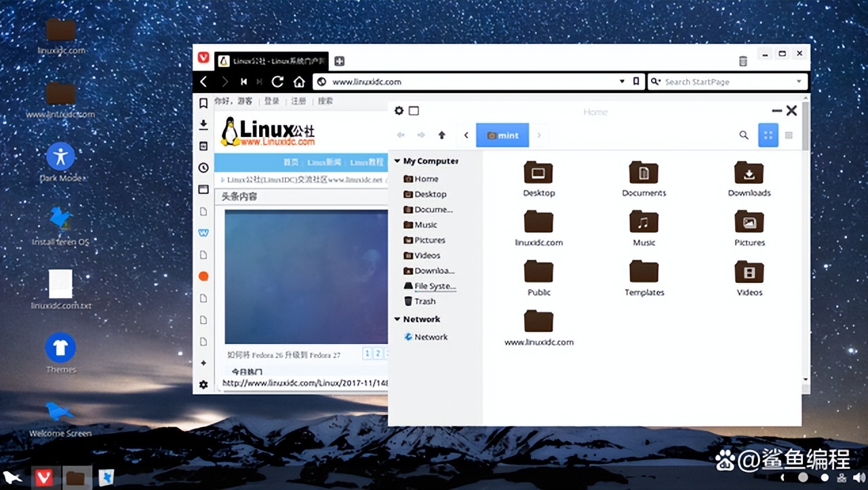Activate grid icon view in file manager
Image resolution: width=868 pixels, height=490 pixels.
point(768,135)
